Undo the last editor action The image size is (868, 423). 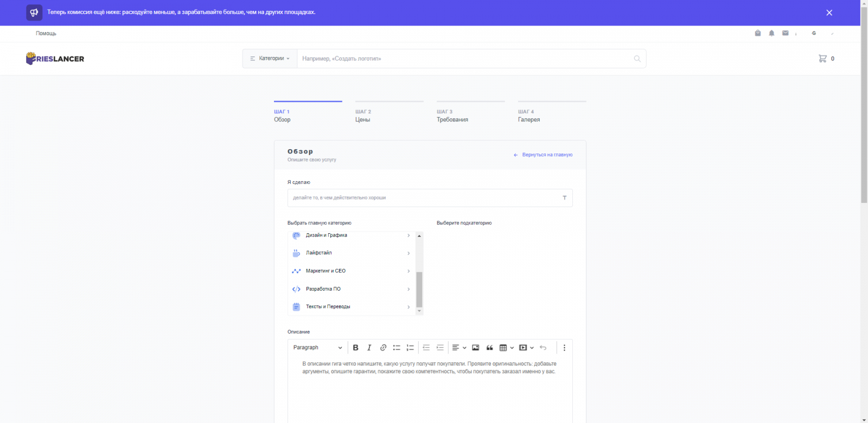point(543,348)
